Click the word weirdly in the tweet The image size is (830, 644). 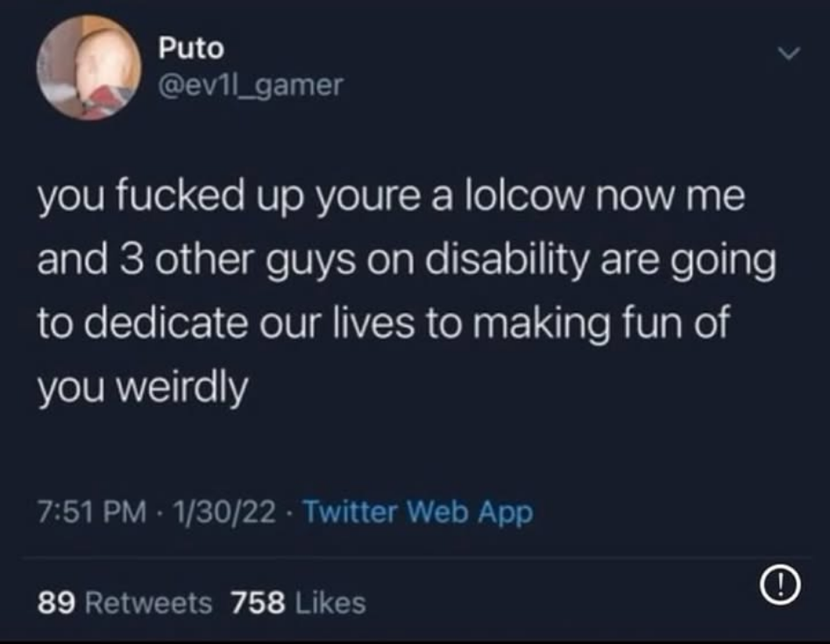pos(181,387)
